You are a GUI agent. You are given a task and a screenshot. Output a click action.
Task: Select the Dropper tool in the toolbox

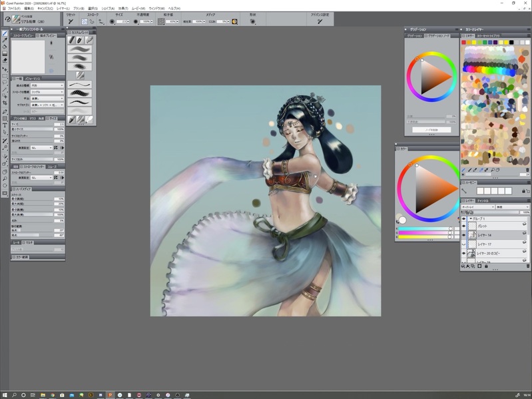pos(5,40)
